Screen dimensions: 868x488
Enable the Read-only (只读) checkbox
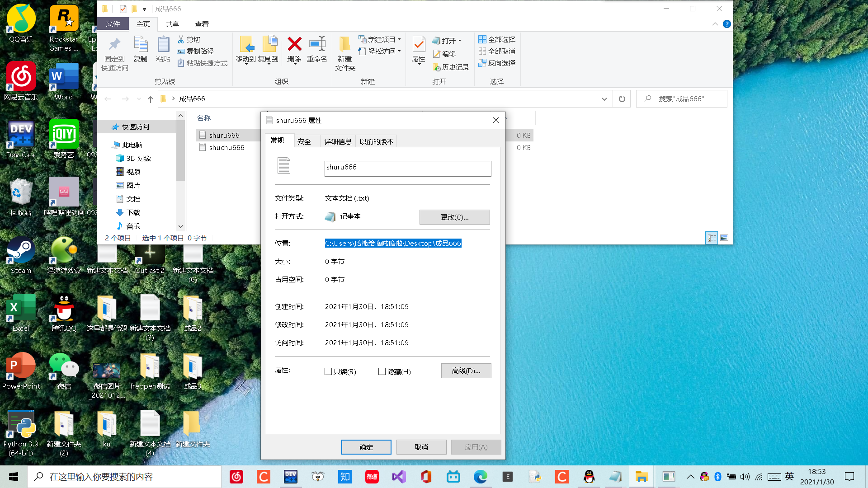click(328, 371)
